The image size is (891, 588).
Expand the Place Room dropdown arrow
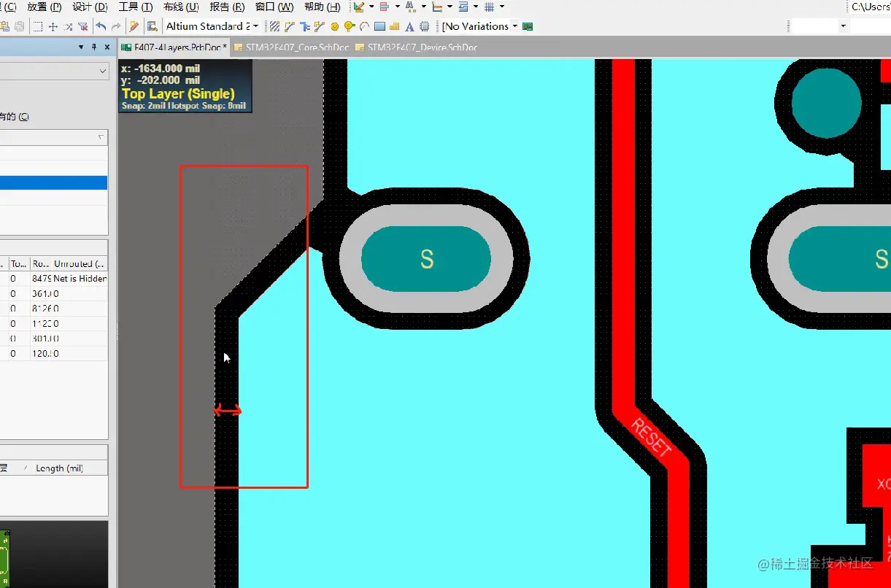[x=476, y=7]
